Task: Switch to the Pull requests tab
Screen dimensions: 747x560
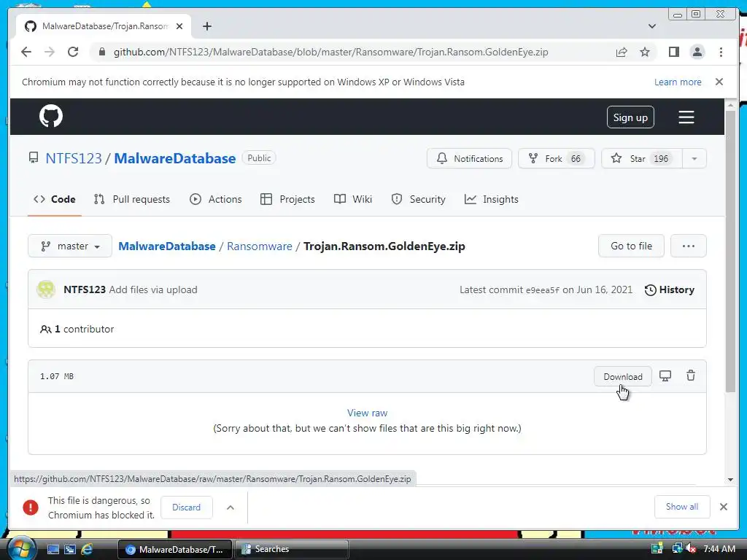Action: (x=132, y=199)
